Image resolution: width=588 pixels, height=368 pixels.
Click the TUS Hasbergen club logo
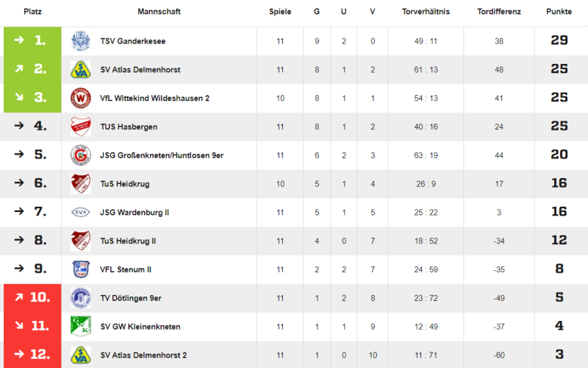pyautogui.click(x=81, y=127)
